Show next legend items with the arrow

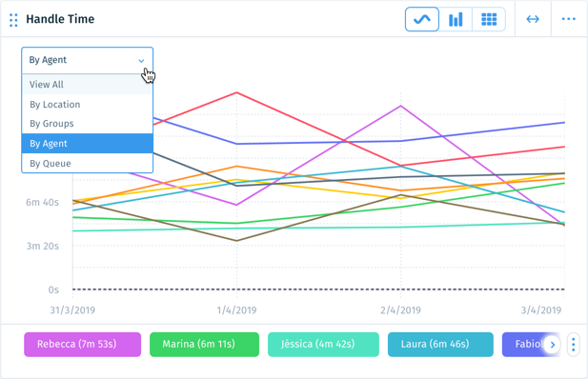(x=552, y=344)
